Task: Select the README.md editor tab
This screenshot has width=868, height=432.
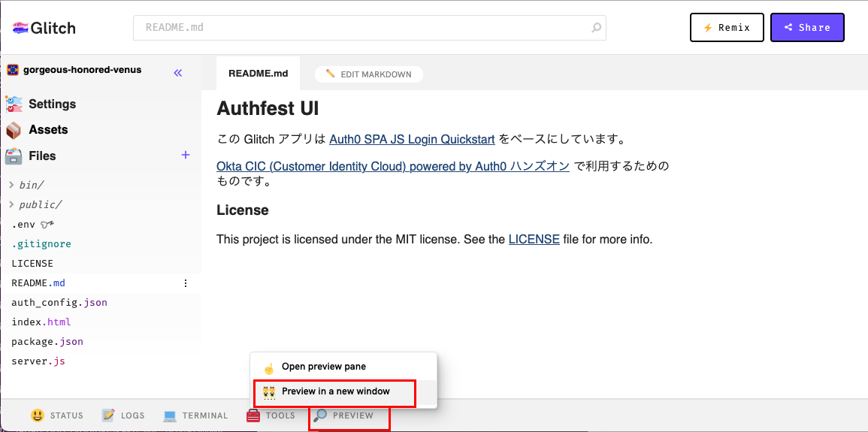Action: pos(258,74)
